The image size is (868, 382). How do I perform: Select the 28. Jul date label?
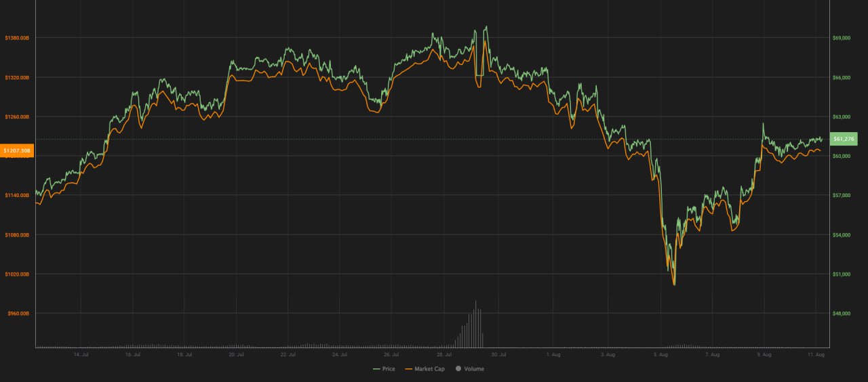[x=444, y=354]
